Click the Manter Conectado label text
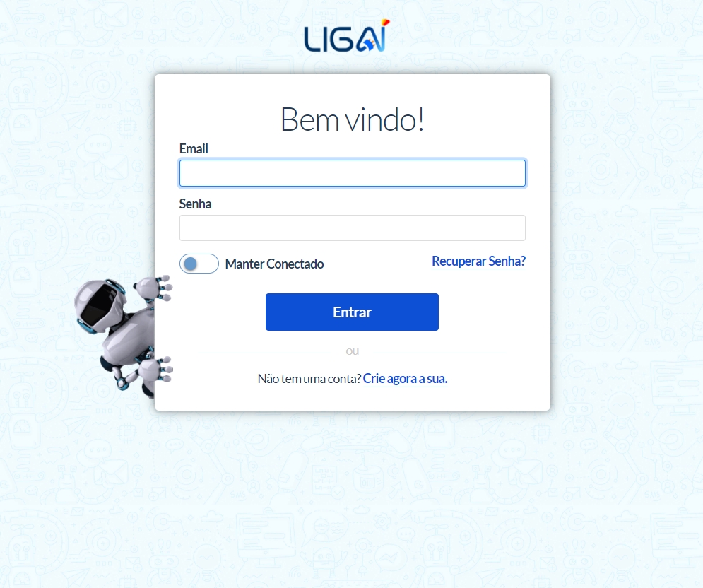 (x=274, y=264)
